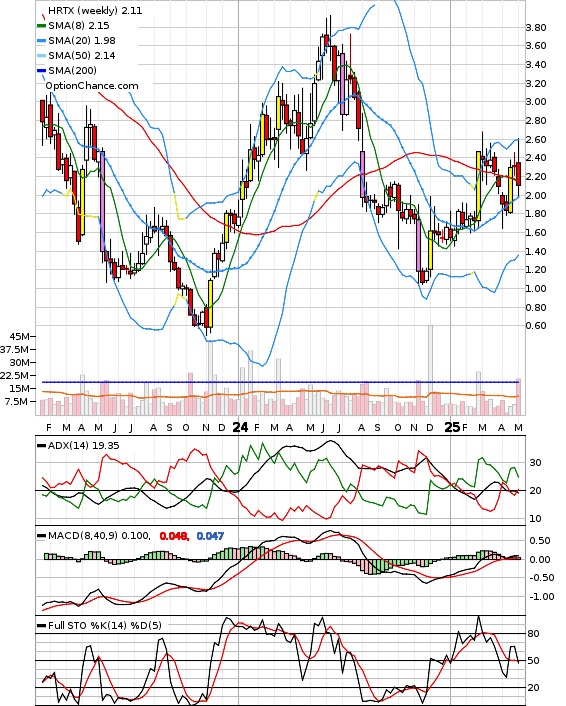Click the 3.80 price axis label
The image size is (566, 706).
pyautogui.click(x=536, y=28)
